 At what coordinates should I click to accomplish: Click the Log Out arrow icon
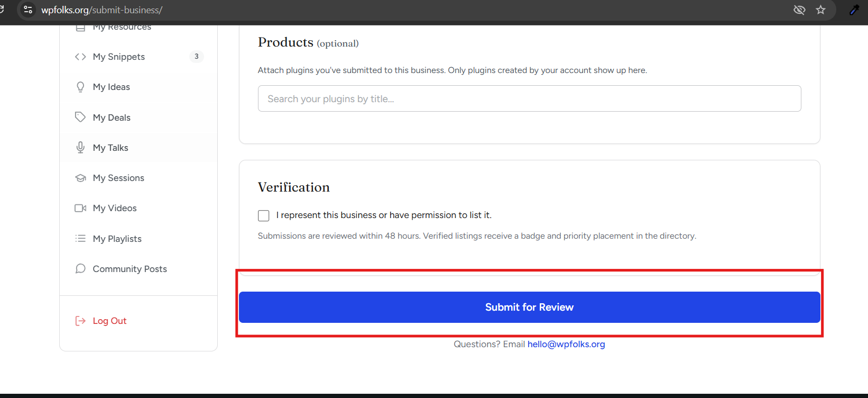[x=80, y=321]
